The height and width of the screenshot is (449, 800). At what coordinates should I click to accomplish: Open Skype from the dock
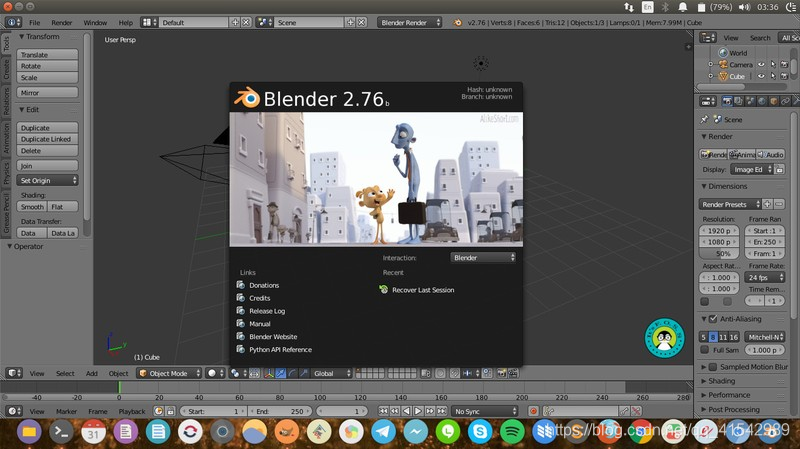[480, 432]
